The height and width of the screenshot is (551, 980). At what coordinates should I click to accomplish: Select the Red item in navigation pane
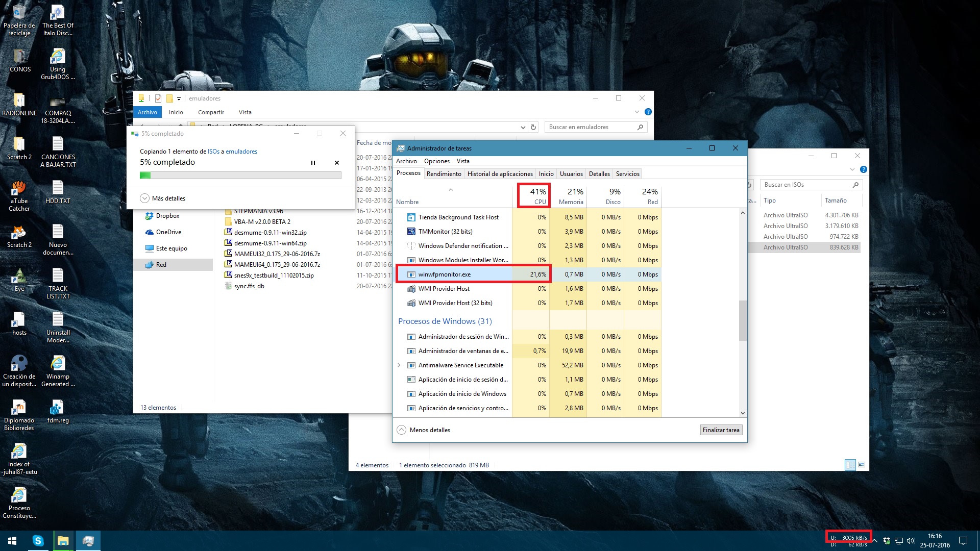coord(173,265)
